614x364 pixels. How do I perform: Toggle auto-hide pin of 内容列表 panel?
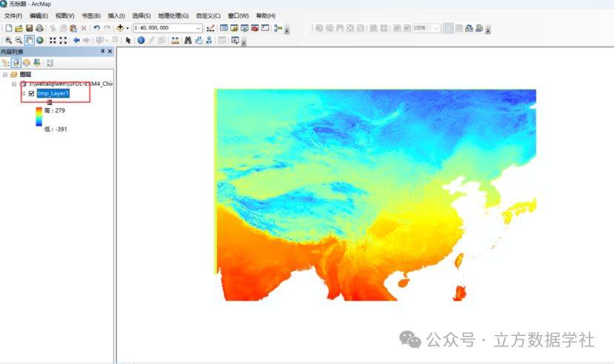(x=103, y=51)
